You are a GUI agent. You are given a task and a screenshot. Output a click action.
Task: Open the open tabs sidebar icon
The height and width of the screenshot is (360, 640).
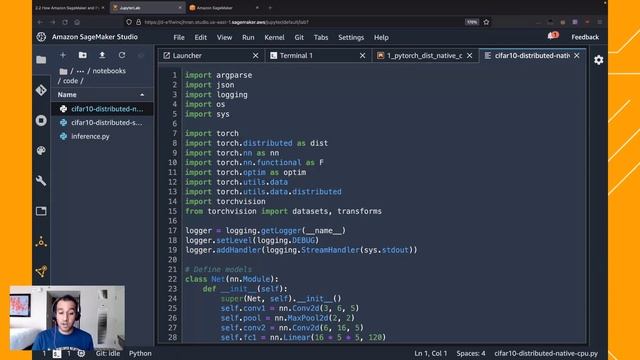coord(41,211)
